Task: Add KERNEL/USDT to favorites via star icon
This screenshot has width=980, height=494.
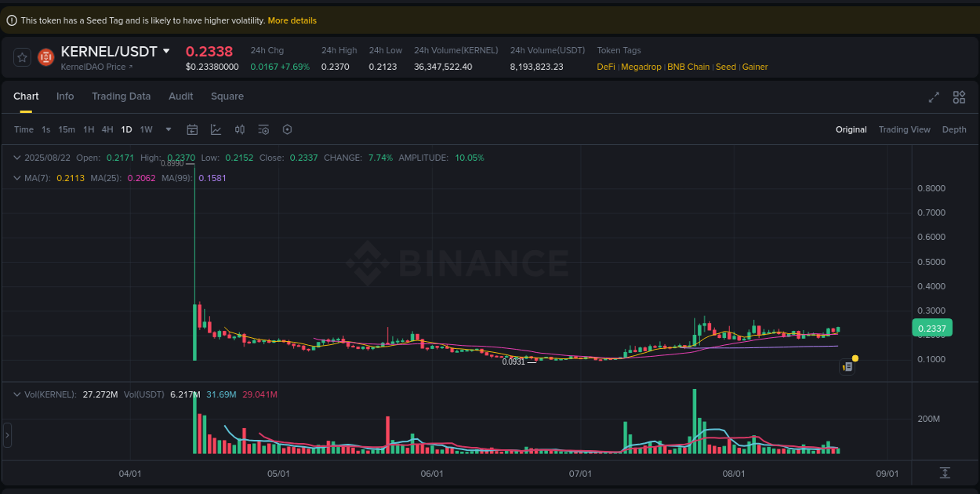Action: 20,56
